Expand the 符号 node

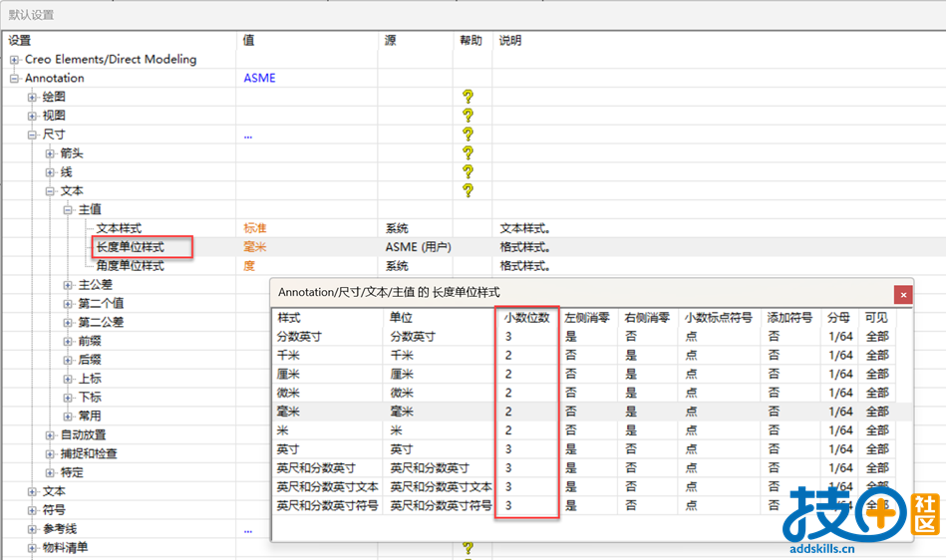pyautogui.click(x=32, y=510)
